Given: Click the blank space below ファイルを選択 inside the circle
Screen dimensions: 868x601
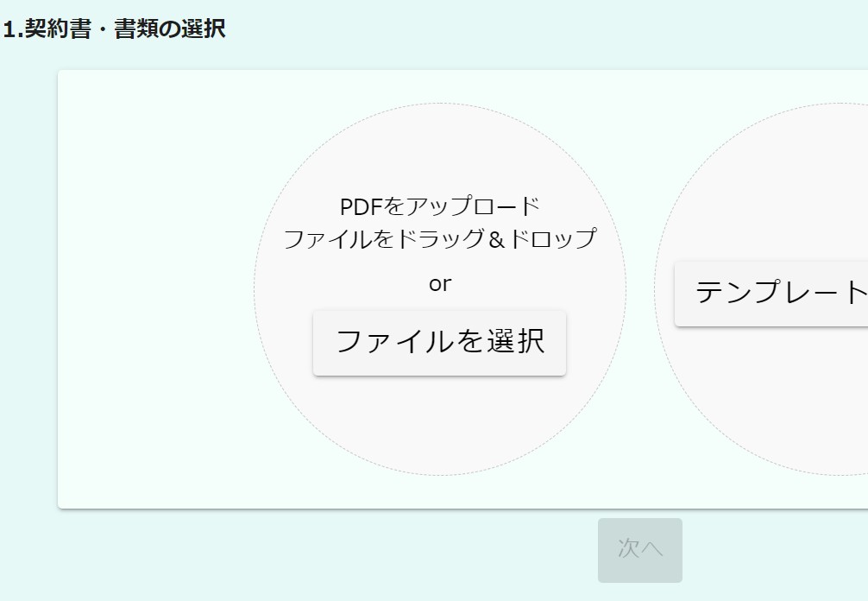Looking at the screenshot, I should pos(439,423).
